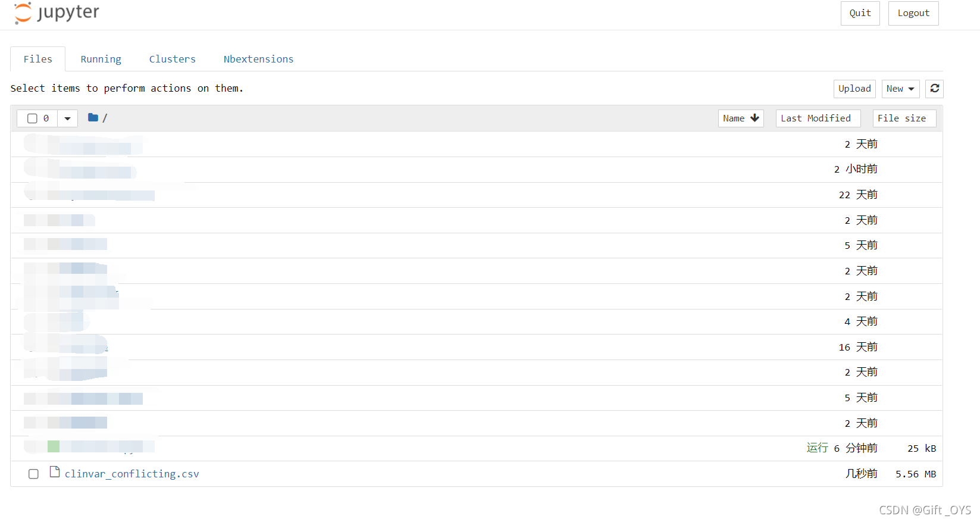The height and width of the screenshot is (522, 980).
Task: Sort the file list by Name
Action: click(741, 118)
